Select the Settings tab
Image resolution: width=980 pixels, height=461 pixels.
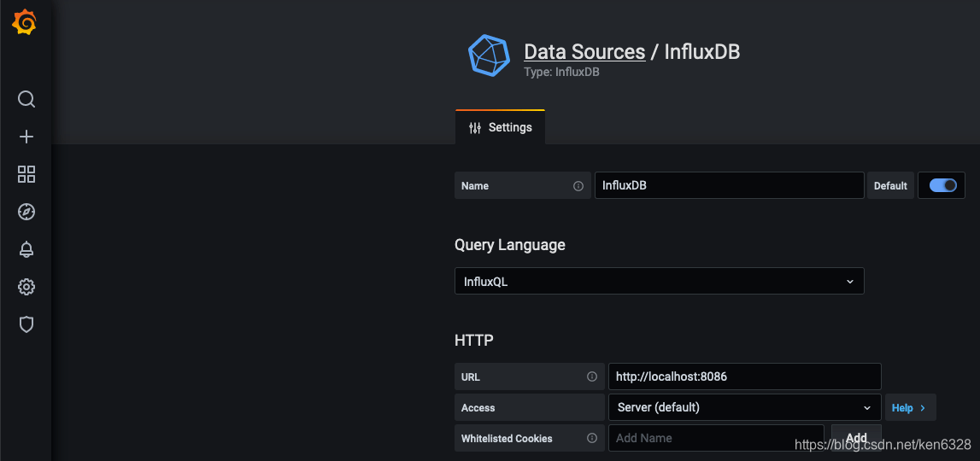501,127
